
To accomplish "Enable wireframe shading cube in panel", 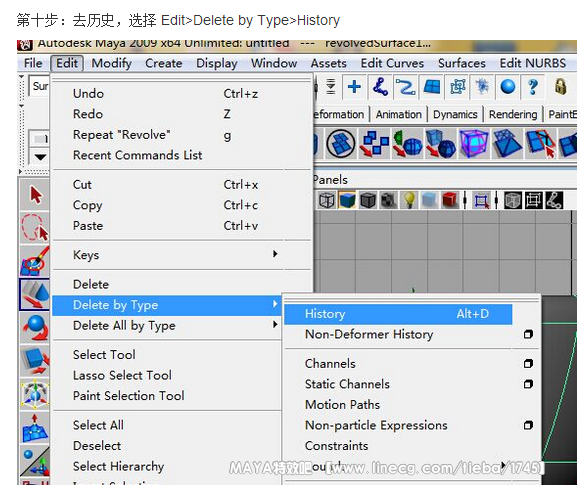I will pos(326,201).
